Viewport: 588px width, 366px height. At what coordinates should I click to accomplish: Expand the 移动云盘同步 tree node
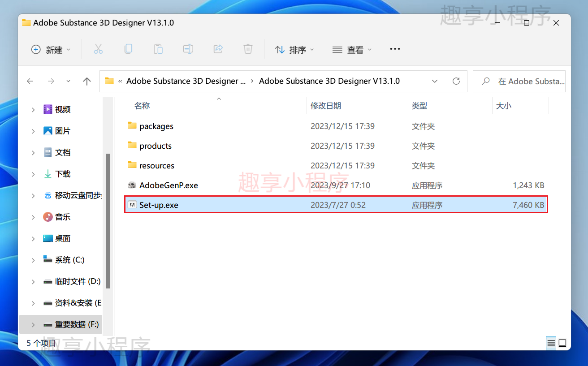33,195
